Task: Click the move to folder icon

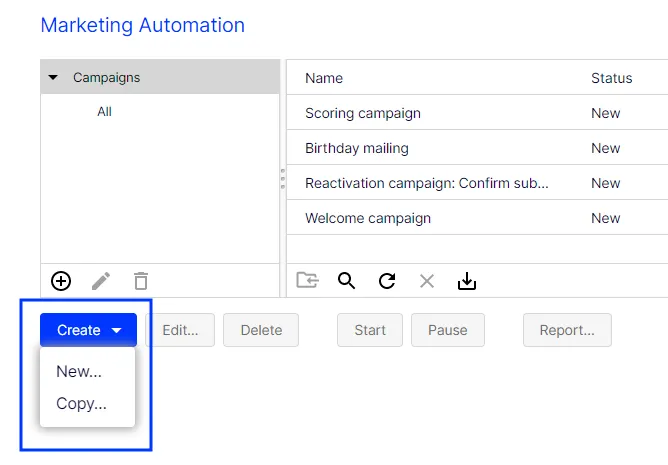Action: coord(307,280)
